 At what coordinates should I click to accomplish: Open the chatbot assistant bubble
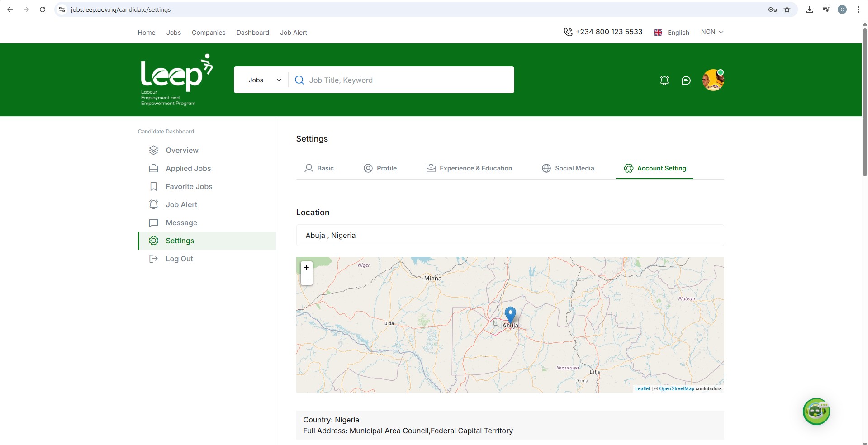(x=816, y=411)
